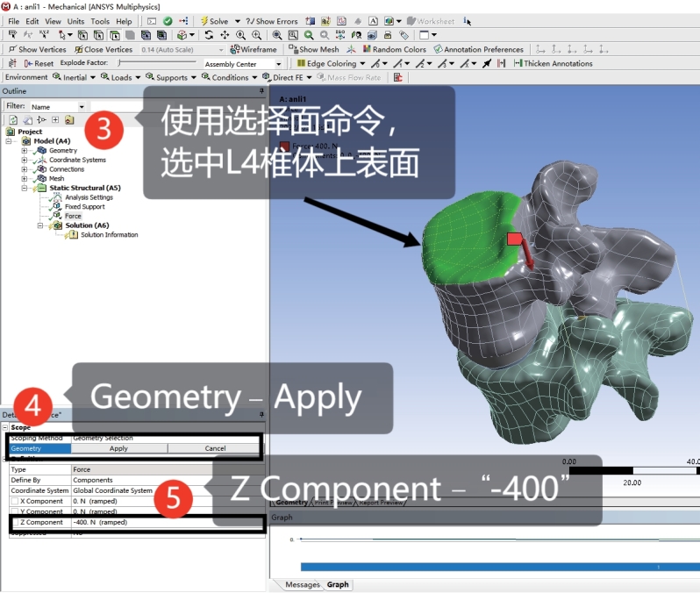Open the Inertial loads menu
This screenshot has height=593, width=700.
pos(74,77)
